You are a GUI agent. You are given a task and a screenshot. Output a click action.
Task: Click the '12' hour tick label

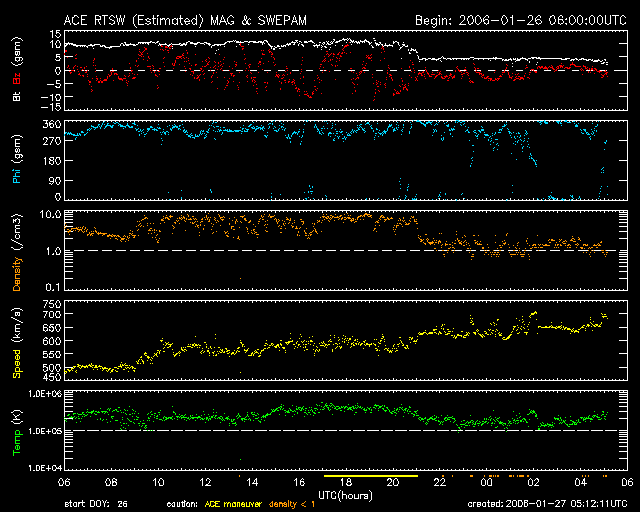[203, 483]
